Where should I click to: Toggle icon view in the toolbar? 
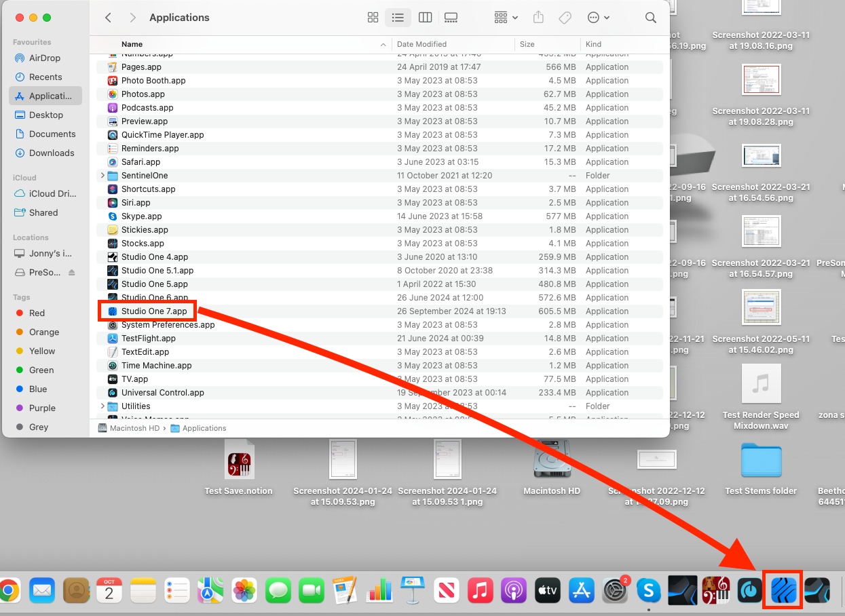[x=373, y=18]
